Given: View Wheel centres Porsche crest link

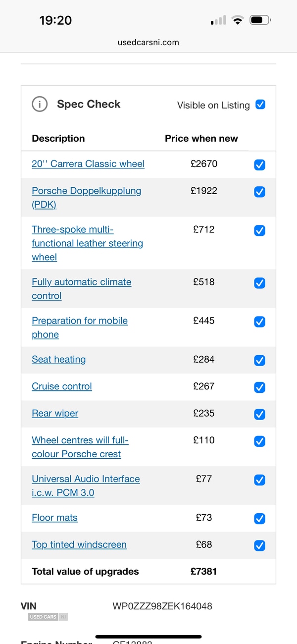Looking at the screenshot, I should 80,447.
